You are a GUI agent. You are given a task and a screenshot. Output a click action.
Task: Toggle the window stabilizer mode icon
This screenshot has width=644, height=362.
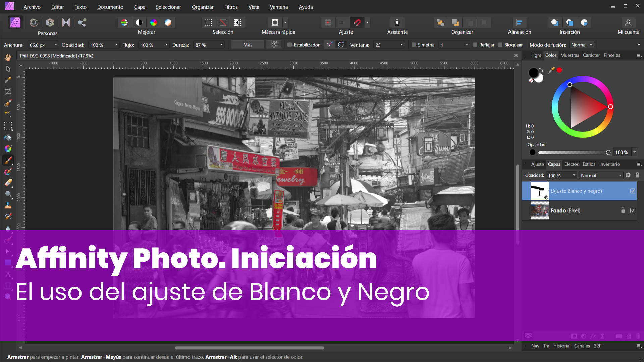tap(341, 45)
